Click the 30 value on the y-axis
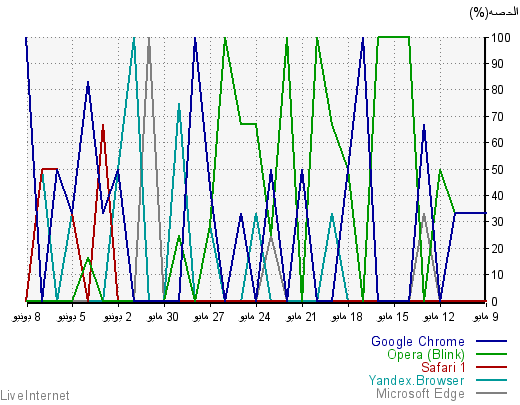The height and width of the screenshot is (405, 520). tap(497, 222)
